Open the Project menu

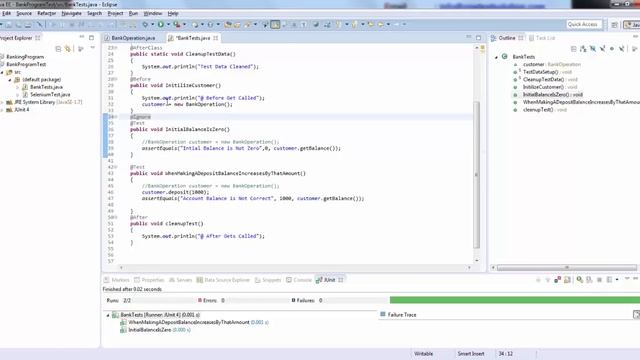[115, 13]
